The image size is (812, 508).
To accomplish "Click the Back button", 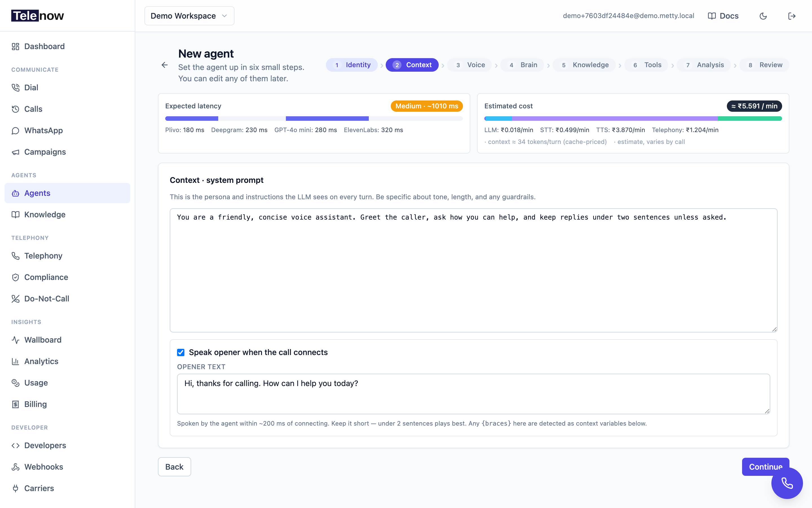I will [175, 467].
